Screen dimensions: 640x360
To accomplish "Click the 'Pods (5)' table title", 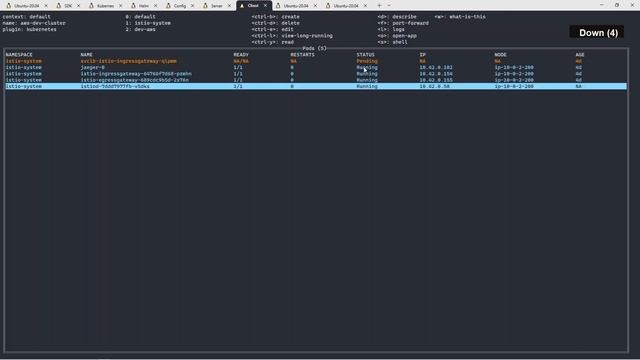I will click(x=314, y=48).
